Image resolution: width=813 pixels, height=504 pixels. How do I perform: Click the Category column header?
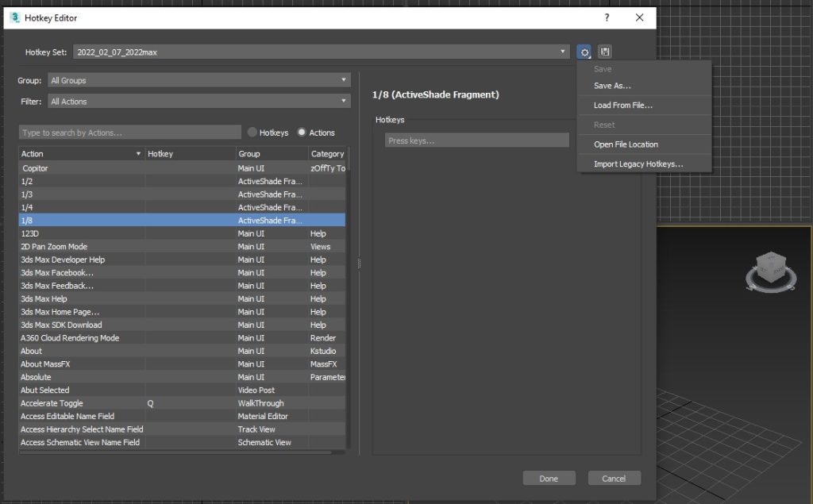tap(327, 153)
